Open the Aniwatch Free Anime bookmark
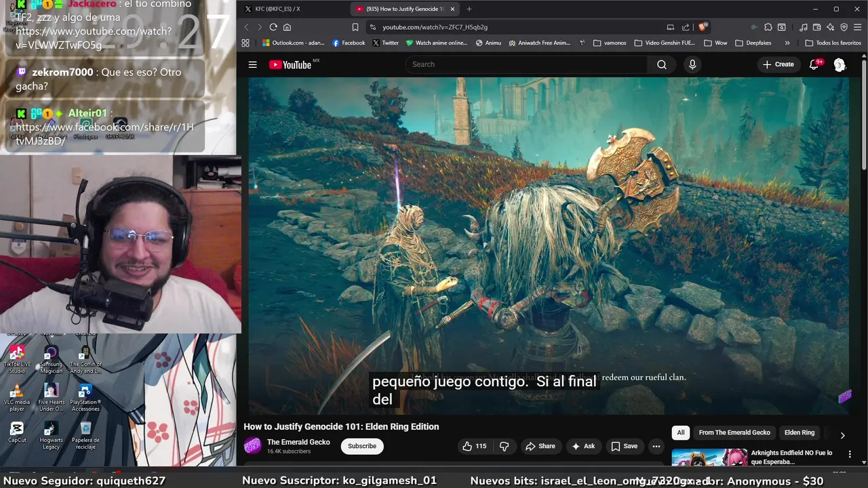This screenshot has height=488, width=868. [539, 43]
